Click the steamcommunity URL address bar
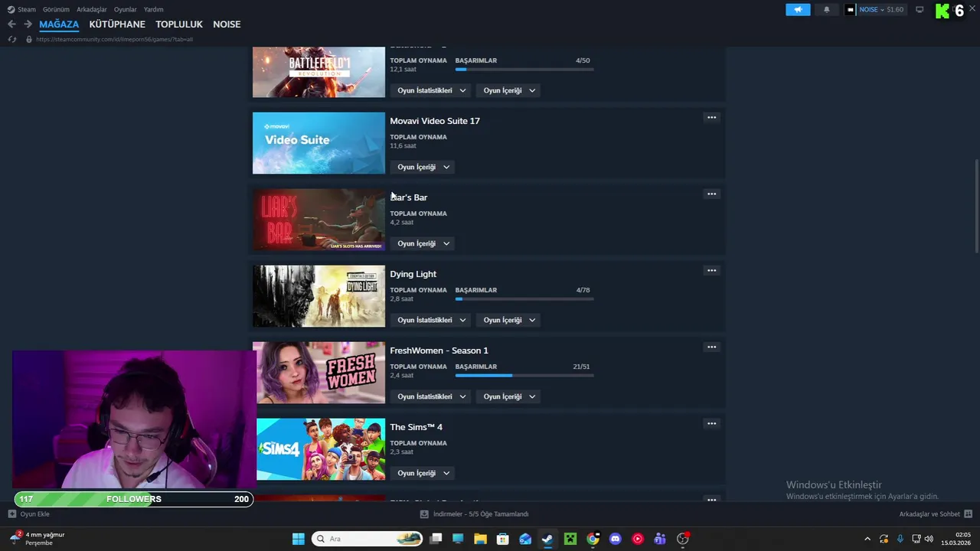The height and width of the screenshot is (551, 980). pos(115,39)
